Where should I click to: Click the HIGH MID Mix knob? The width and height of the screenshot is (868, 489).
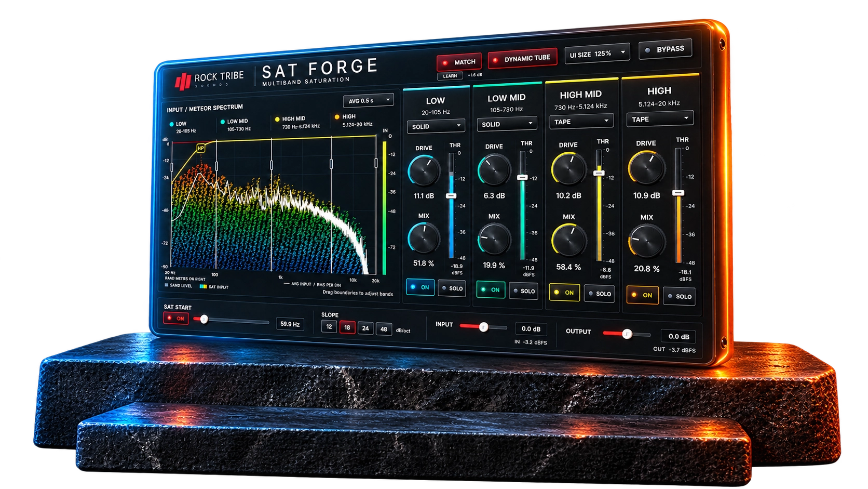tap(568, 240)
